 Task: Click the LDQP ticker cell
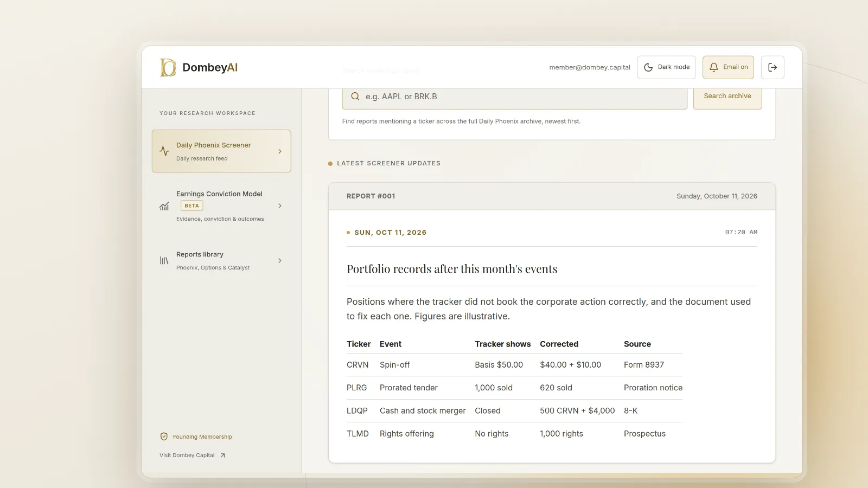[357, 411]
